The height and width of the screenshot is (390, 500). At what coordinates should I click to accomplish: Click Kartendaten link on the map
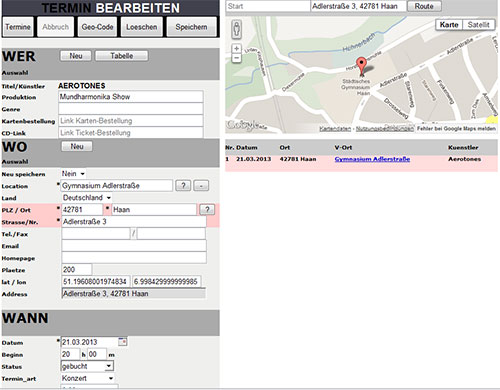point(335,129)
